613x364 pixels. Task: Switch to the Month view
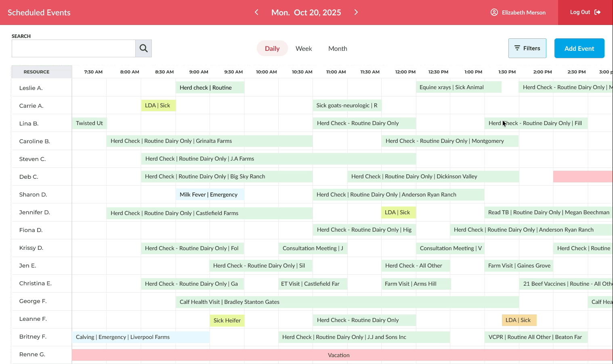pos(338,48)
